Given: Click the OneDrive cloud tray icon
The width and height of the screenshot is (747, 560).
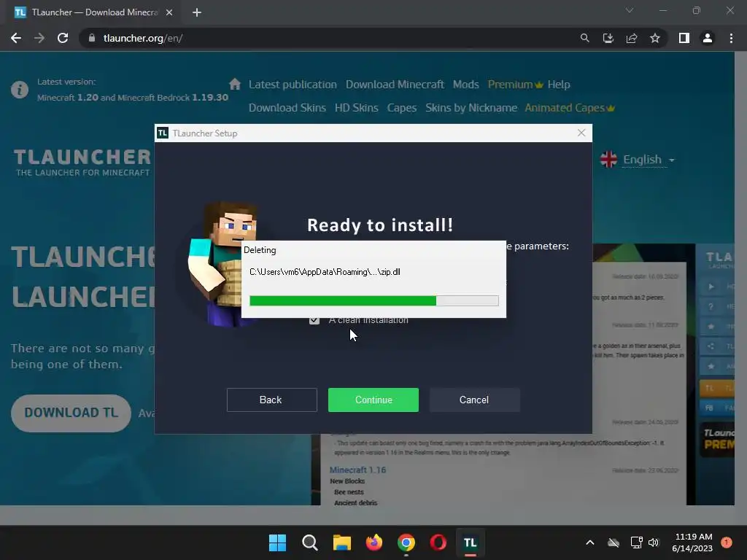Looking at the screenshot, I should (x=614, y=542).
